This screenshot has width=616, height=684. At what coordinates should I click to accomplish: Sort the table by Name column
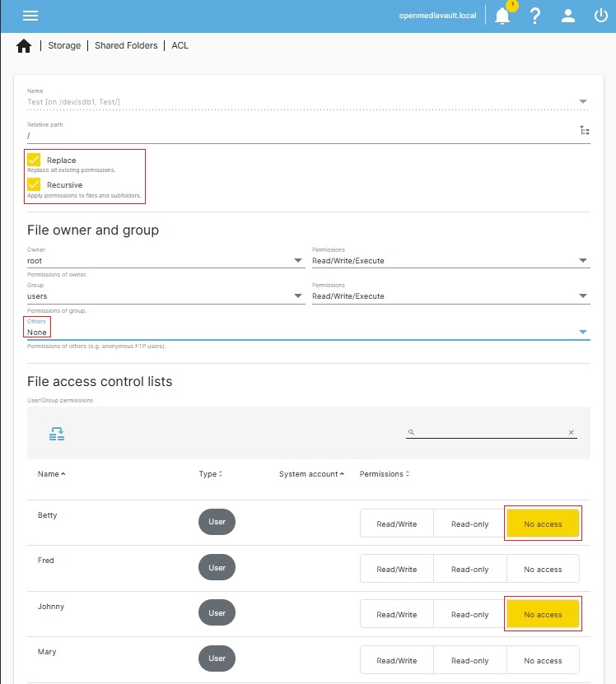tap(51, 474)
